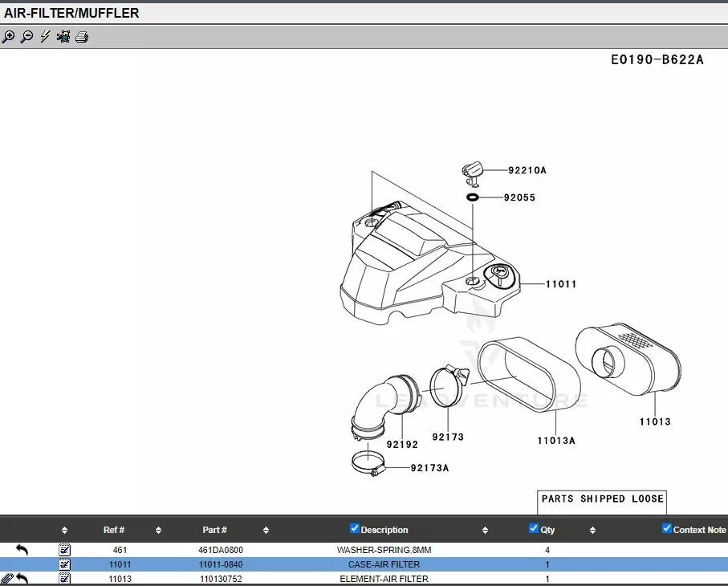Click the Part # column header
The image size is (728, 586).
tap(214, 530)
